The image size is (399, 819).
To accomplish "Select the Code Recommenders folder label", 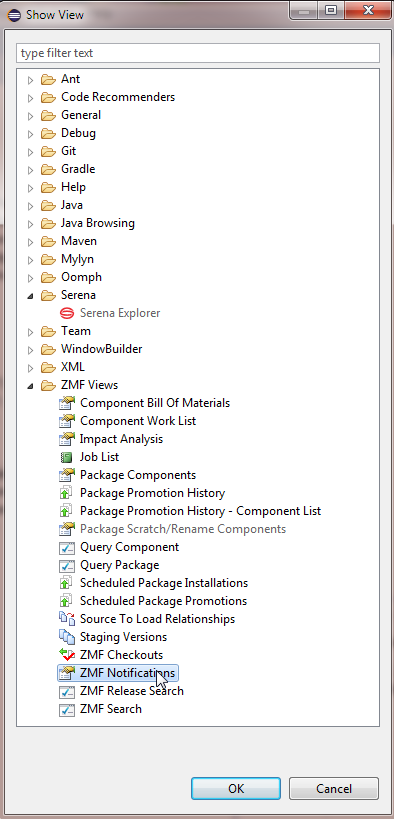I will [118, 97].
